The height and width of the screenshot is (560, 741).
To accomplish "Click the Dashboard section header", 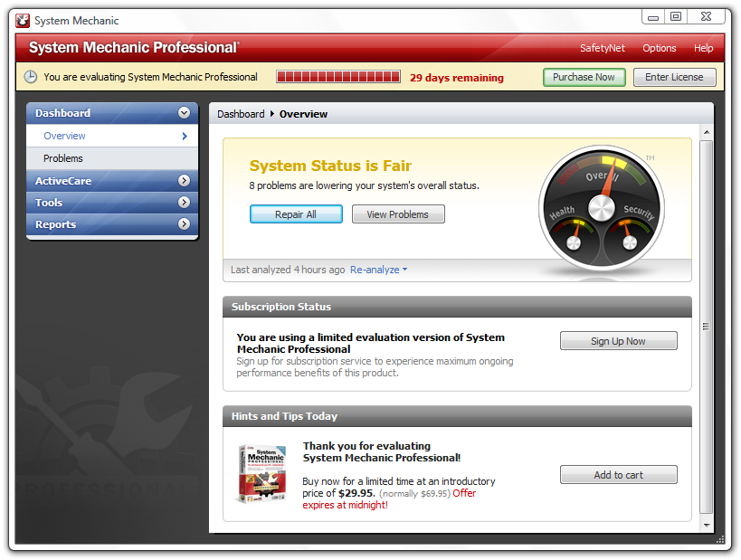I will point(112,113).
